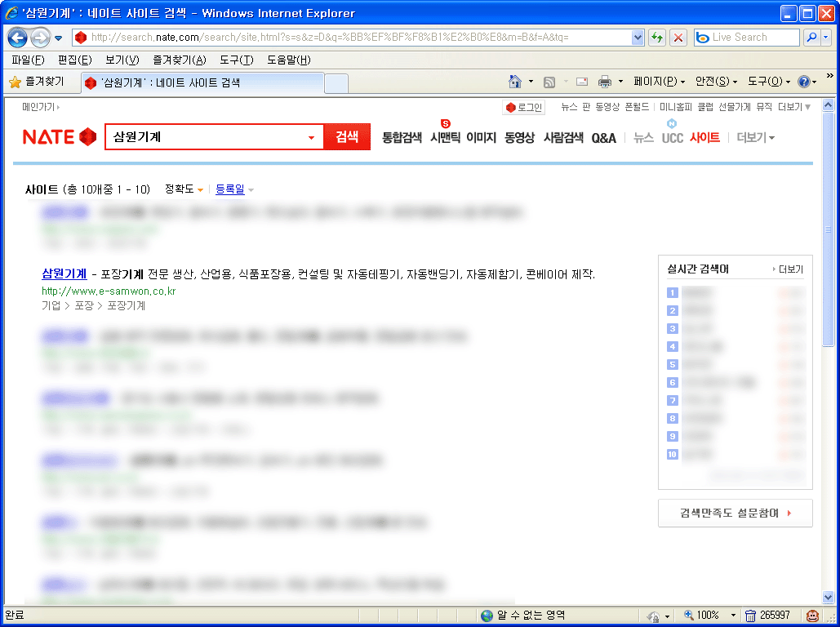Open the 즐겨찾기(A) menu
The image size is (840, 627).
(x=180, y=60)
